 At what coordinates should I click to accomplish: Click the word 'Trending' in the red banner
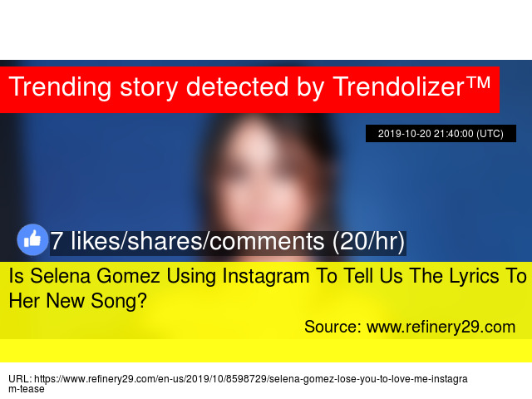click(60, 88)
